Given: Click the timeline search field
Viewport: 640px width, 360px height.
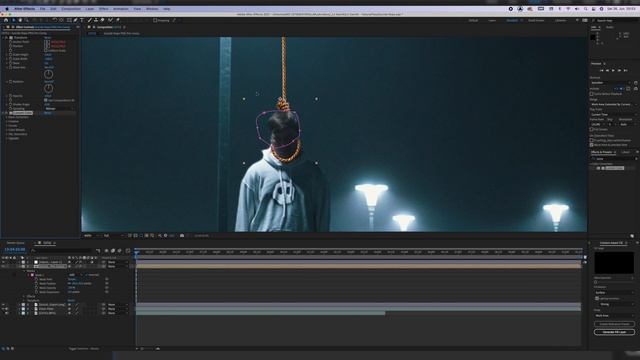Looking at the screenshot, I should click(61, 250).
